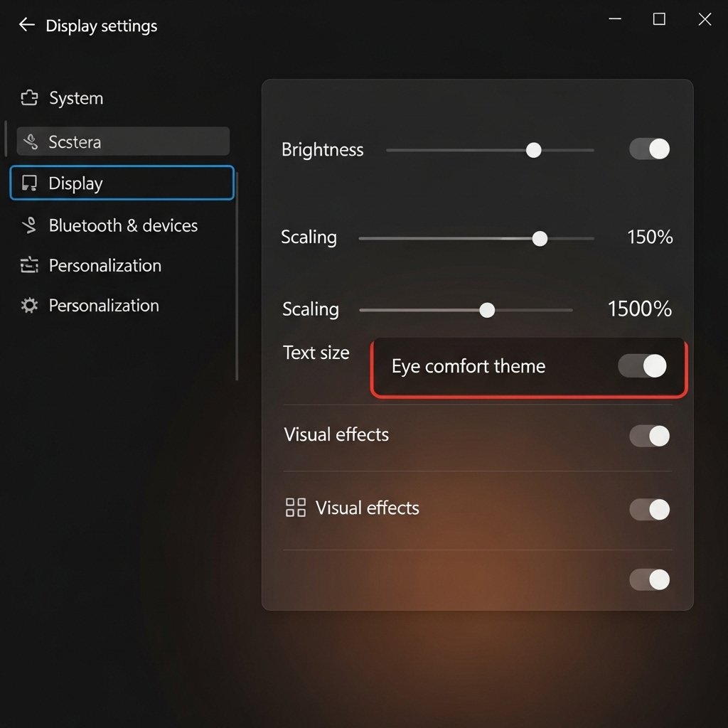Click the sidebar vertical scrollbar
728x728 pixels.
tap(237, 277)
